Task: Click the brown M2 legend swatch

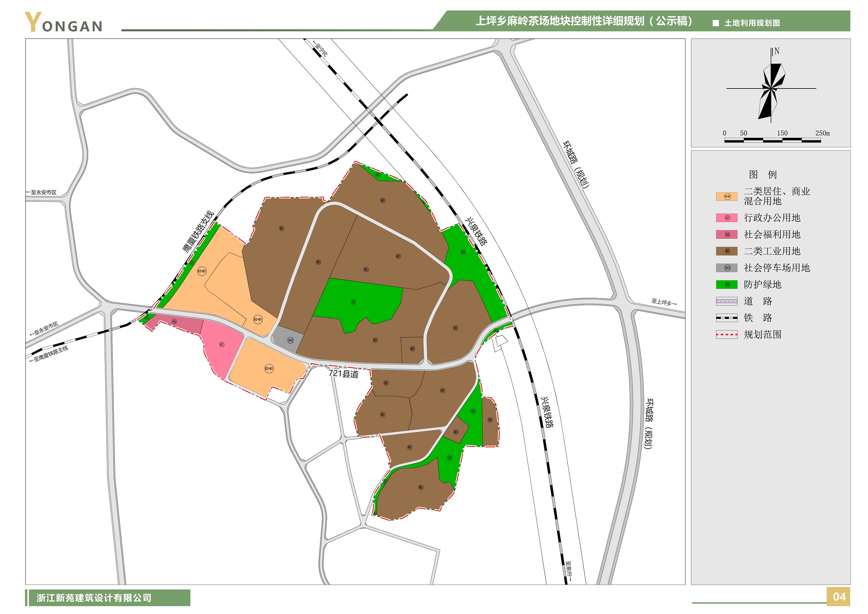Action: (726, 251)
